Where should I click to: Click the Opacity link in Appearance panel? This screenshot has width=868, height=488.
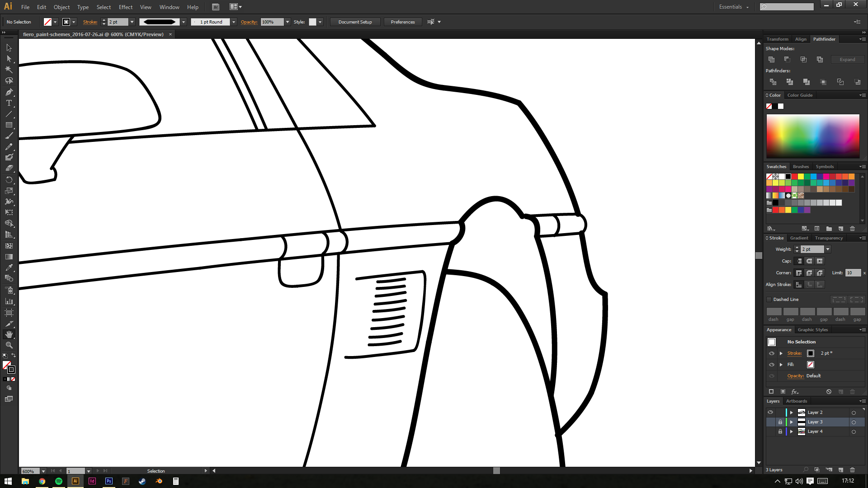795,376
